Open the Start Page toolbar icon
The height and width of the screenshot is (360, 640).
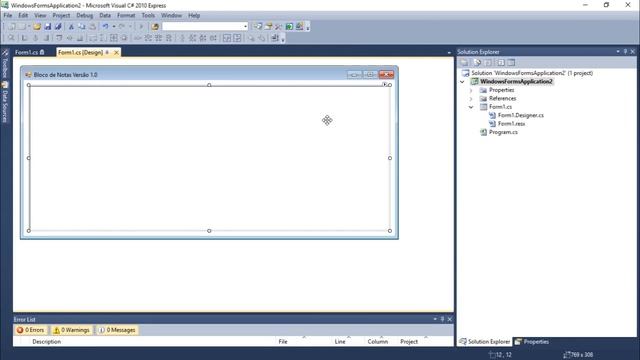(x=289, y=27)
